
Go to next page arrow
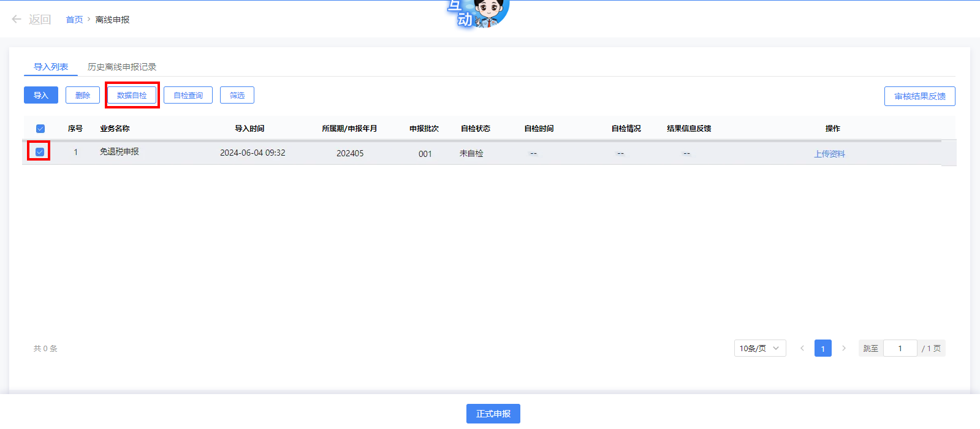tap(843, 348)
